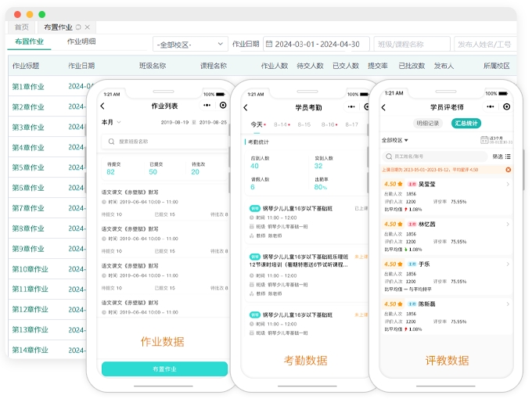The width and height of the screenshot is (532, 399).
Task: Expand the 全部校区 dropdown in desktop window
Action: click(190, 44)
